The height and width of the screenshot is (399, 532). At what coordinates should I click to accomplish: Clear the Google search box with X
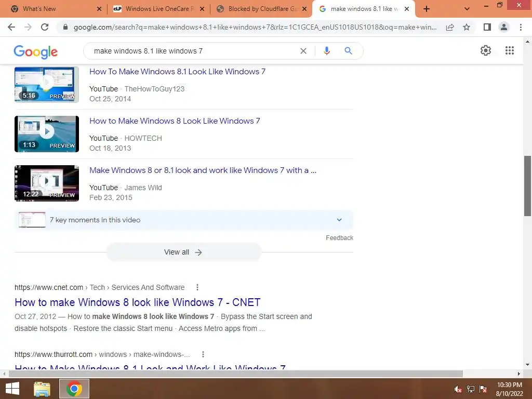[x=303, y=51]
